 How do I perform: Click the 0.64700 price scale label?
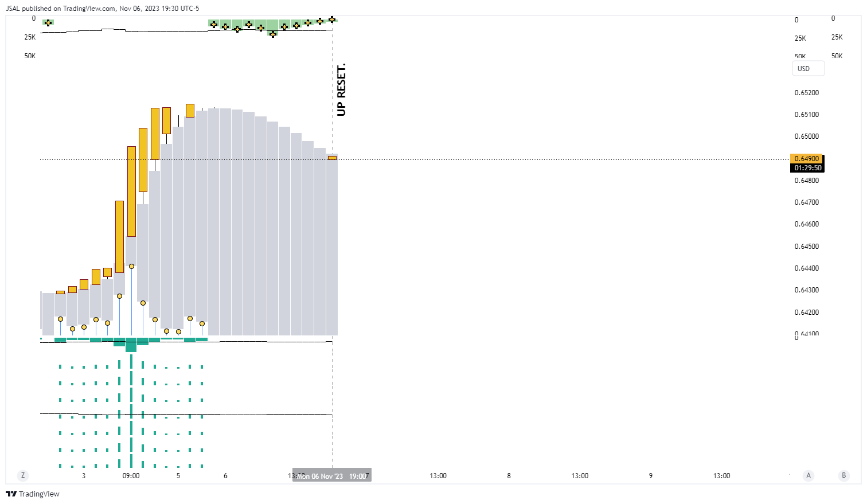(x=806, y=202)
